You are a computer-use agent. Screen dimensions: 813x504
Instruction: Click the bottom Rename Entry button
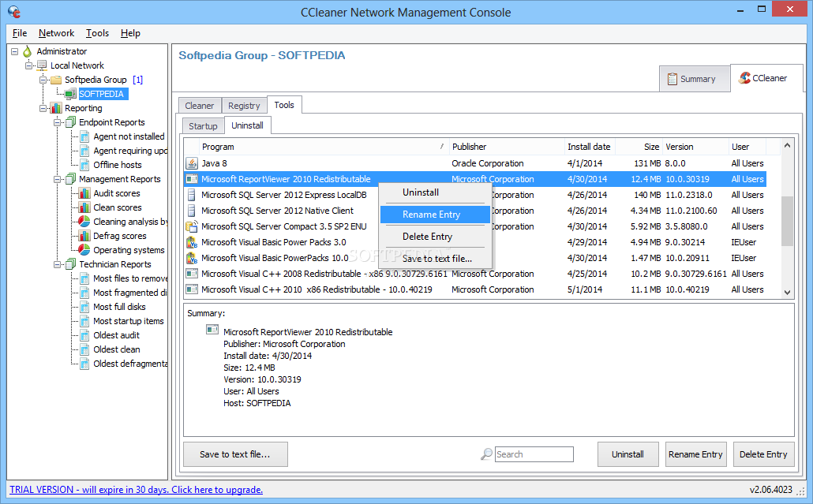click(x=696, y=454)
